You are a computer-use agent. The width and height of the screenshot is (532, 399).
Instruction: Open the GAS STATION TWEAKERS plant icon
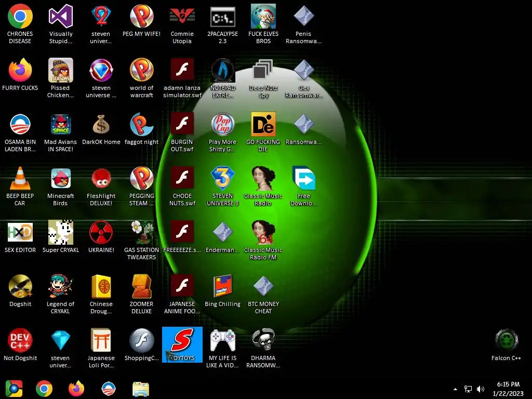[141, 232]
